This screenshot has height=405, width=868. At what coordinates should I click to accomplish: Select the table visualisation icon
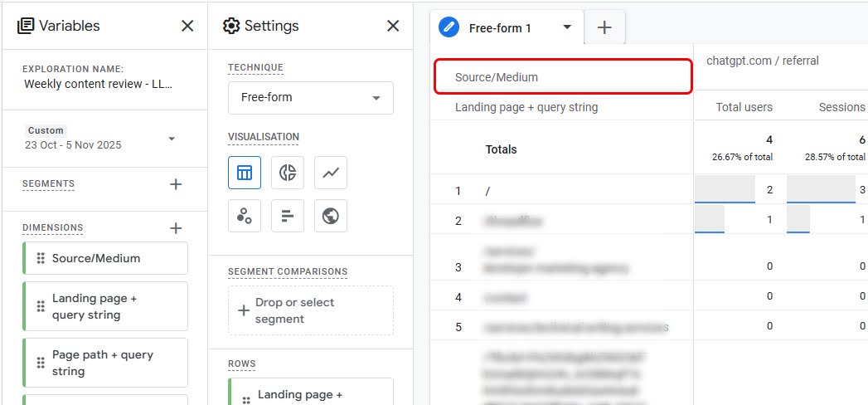(245, 173)
